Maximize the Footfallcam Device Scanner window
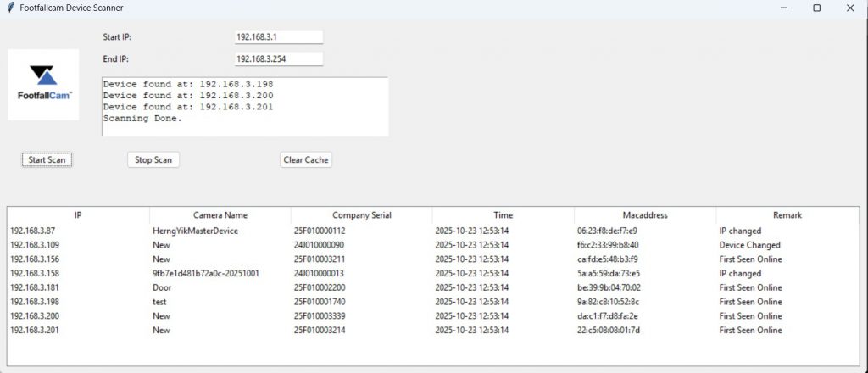 click(x=816, y=8)
